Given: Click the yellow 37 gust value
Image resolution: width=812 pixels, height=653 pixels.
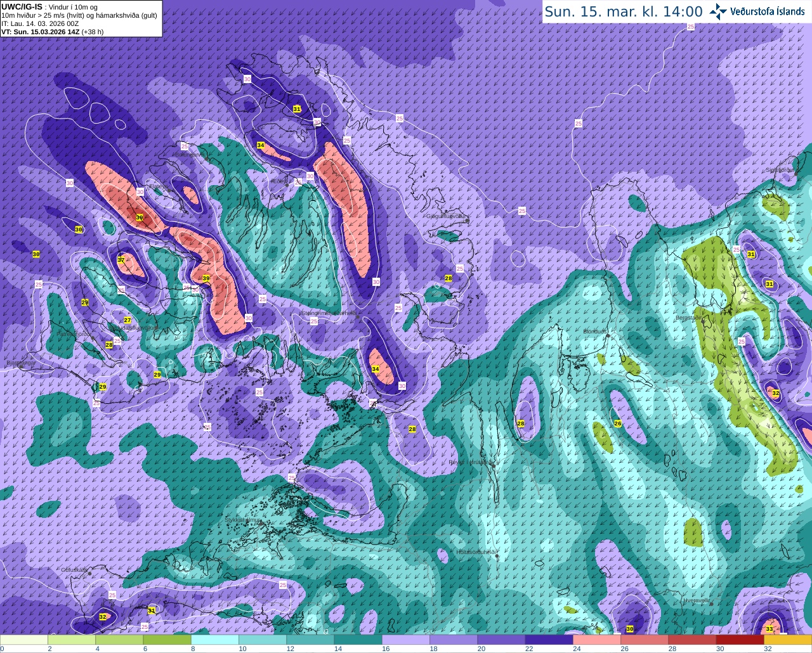Looking at the screenshot, I should [x=121, y=260].
